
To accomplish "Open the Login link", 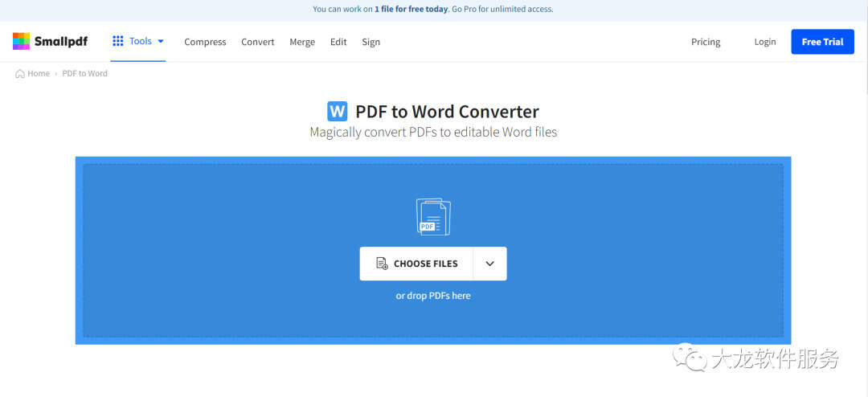I will 764,42.
